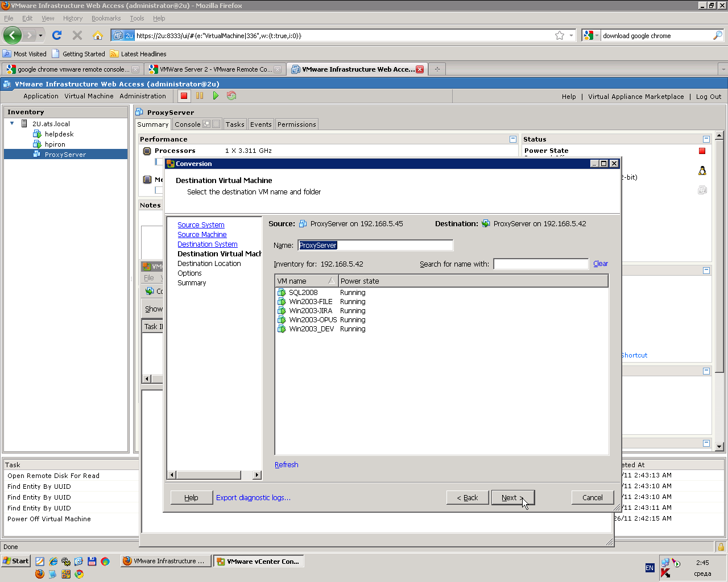Close the VMware Infrastructure Web Access tab

tap(420, 69)
